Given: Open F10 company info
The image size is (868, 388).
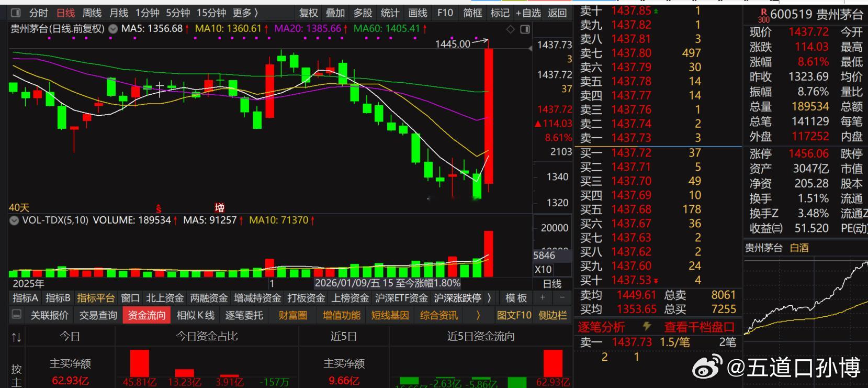Looking at the screenshot, I should point(445,13).
